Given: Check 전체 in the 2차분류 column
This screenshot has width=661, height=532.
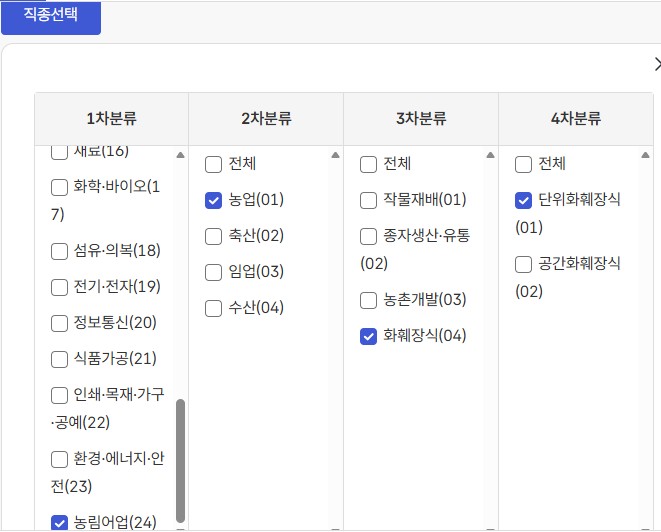Looking at the screenshot, I should (x=213, y=164).
